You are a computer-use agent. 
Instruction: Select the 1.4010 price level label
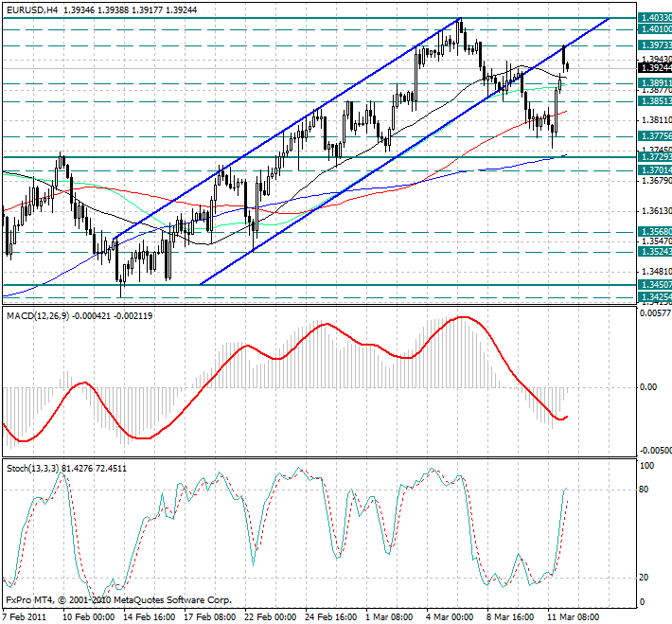click(655, 29)
